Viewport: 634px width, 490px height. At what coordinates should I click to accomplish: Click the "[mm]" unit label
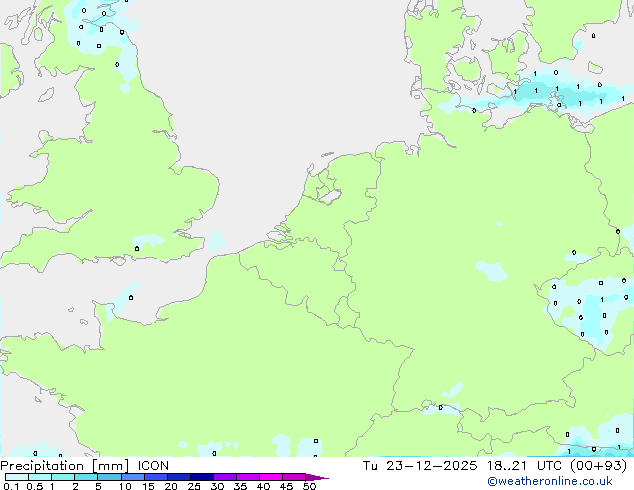[x=110, y=466]
